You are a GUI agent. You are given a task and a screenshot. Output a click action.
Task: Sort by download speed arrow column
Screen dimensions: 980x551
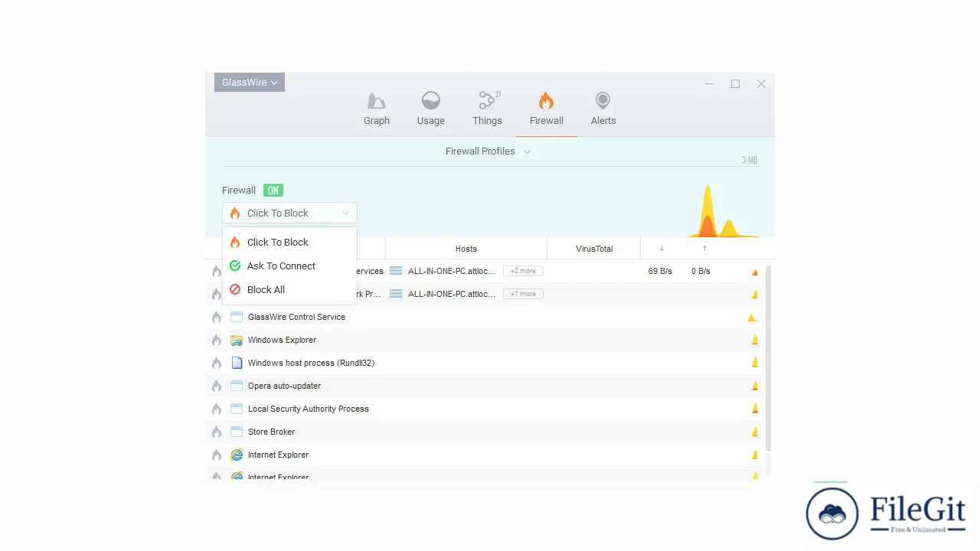(661, 249)
